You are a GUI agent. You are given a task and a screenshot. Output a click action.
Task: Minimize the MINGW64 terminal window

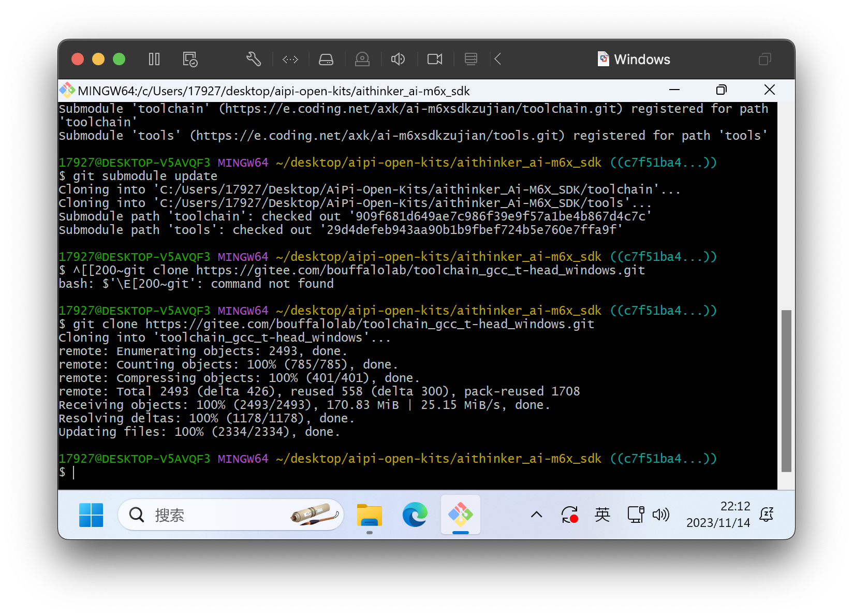coord(674,90)
